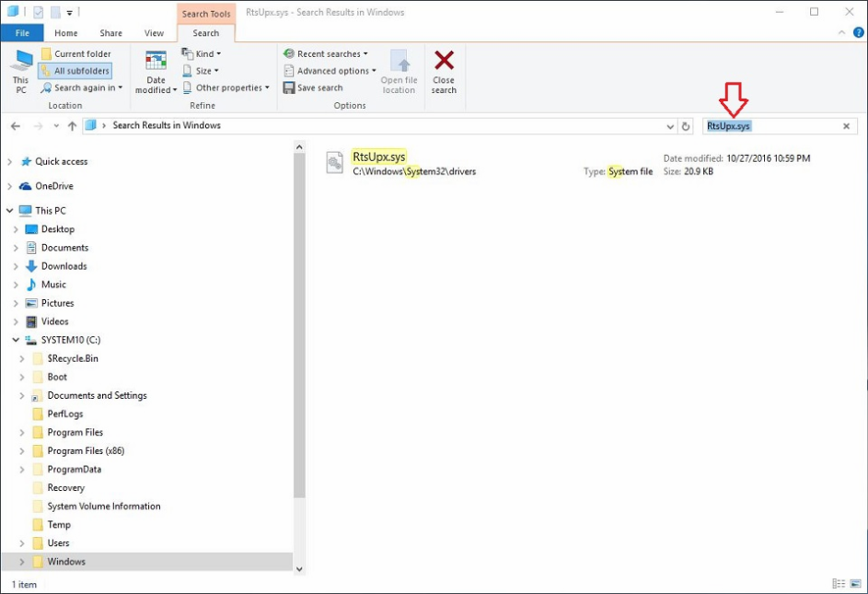Switch to the Home ribbon tab
The height and width of the screenshot is (594, 868).
pyautogui.click(x=66, y=33)
